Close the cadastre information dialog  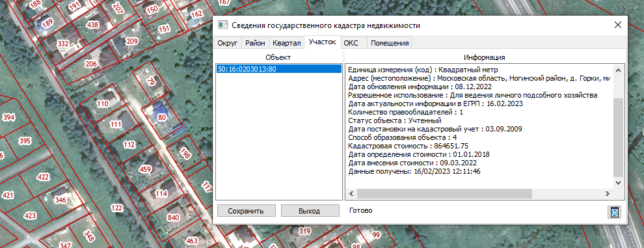click(617, 25)
